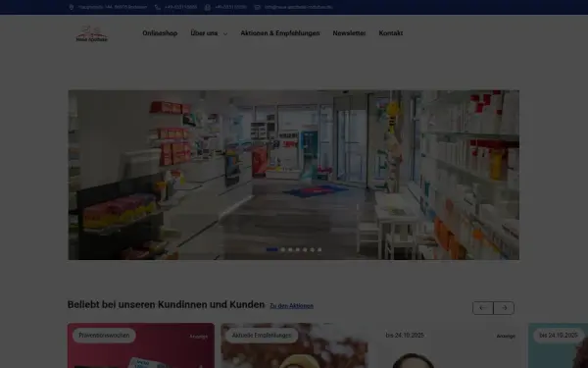Open the Kontakt page
The image size is (588, 368).
click(391, 33)
